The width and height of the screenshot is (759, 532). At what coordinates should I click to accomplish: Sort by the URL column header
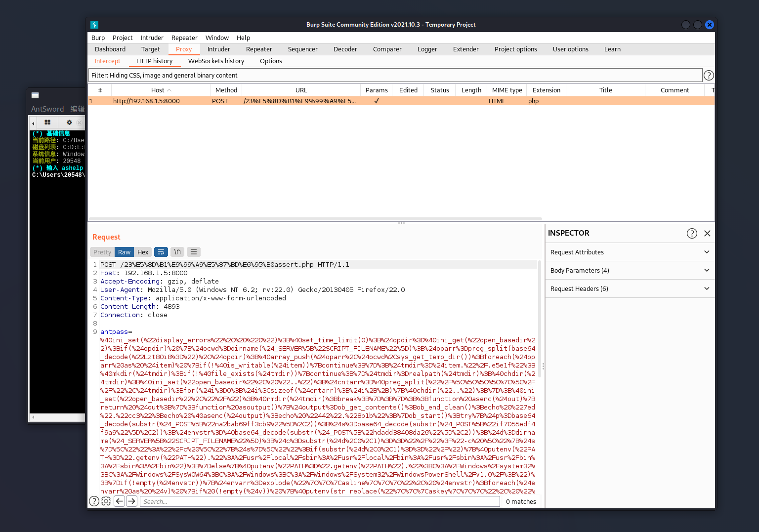pyautogui.click(x=301, y=90)
